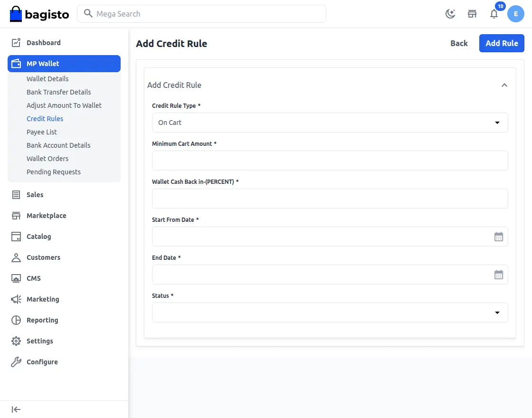Viewport: 532px width, 418px height.
Task: Click the Dashboard icon in sidebar
Action: coord(16,43)
